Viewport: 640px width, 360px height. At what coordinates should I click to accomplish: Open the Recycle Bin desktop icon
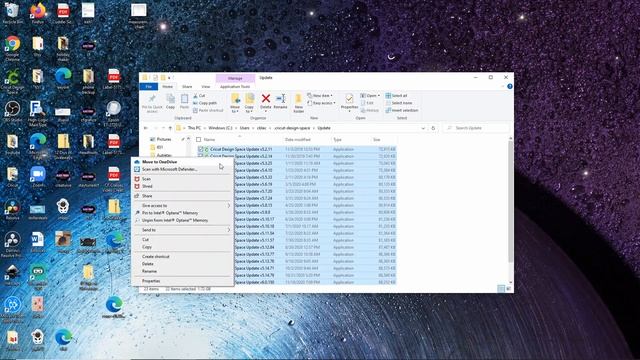point(12,13)
